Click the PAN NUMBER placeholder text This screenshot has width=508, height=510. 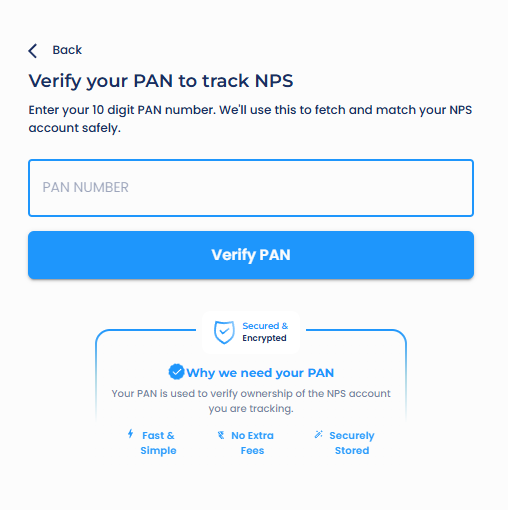[x=85, y=187]
